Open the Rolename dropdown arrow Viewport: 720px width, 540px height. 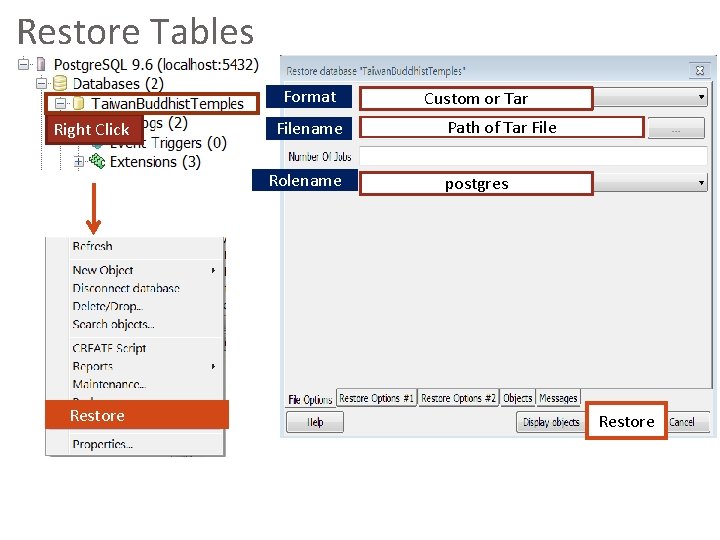pos(701,183)
